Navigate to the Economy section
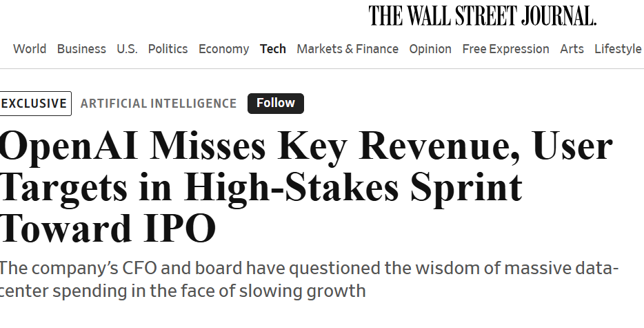 click(223, 49)
